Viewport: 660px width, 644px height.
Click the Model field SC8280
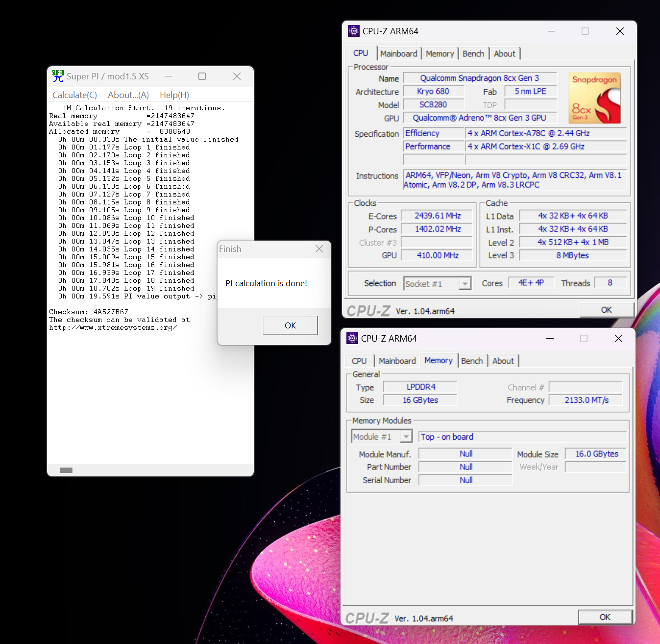click(433, 104)
